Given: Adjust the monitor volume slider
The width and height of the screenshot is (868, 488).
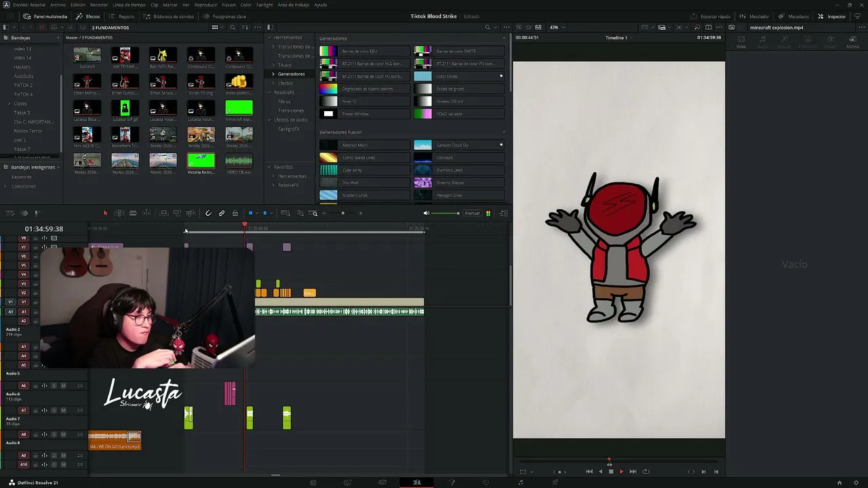Looking at the screenshot, I should [x=445, y=213].
